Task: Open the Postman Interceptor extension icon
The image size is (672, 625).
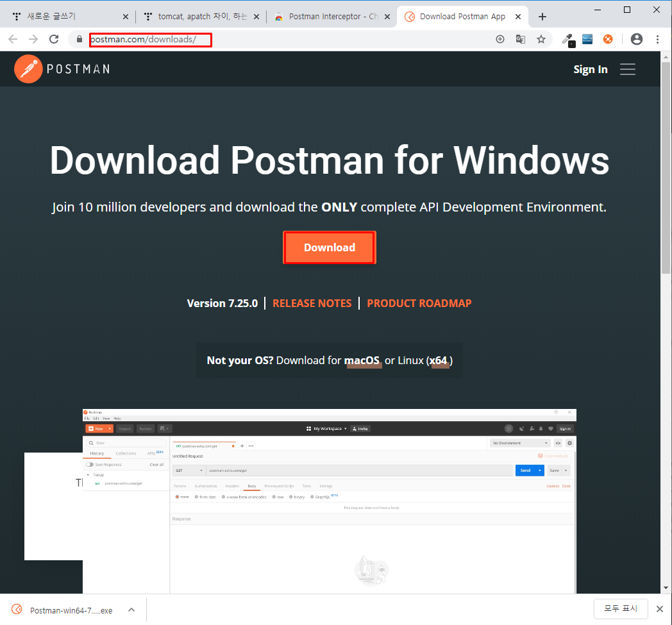Action: tap(608, 39)
